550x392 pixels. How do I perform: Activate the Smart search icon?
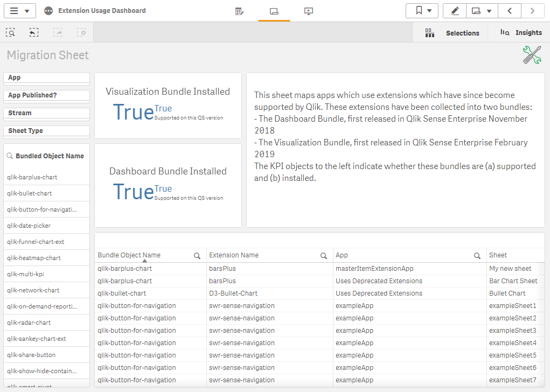click(x=11, y=33)
